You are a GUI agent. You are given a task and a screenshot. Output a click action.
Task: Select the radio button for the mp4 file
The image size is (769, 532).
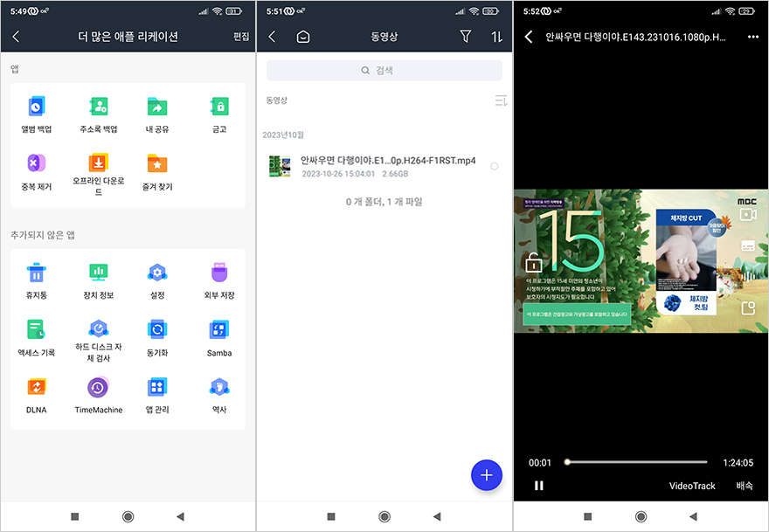coord(495,167)
